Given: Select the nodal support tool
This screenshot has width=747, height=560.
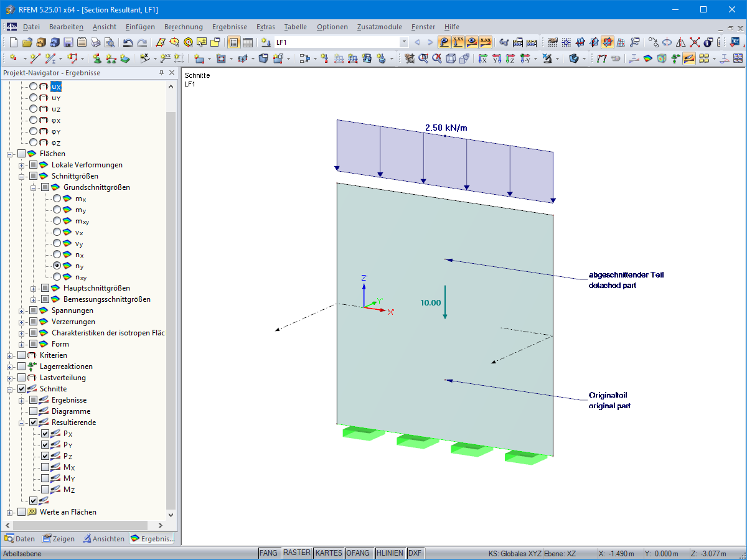Looking at the screenshot, I should click(x=97, y=58).
